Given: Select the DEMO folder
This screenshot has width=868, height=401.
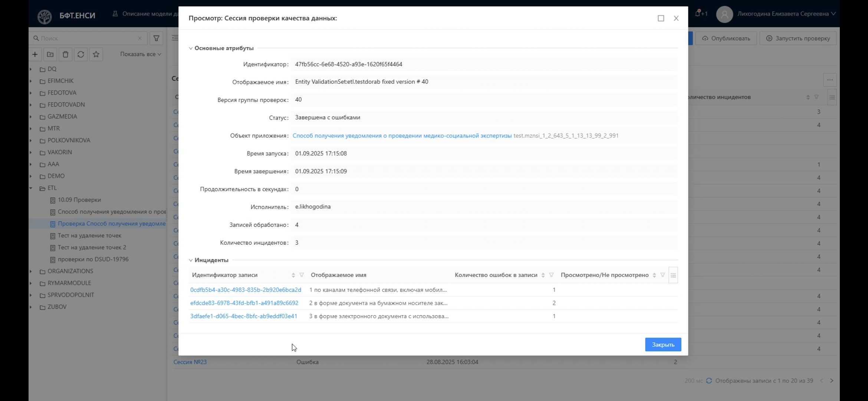Looking at the screenshot, I should point(56,176).
